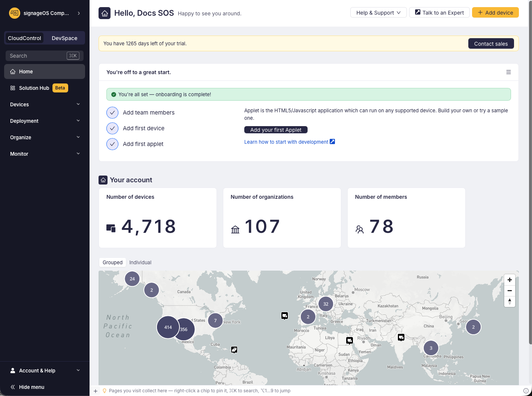Select the Individual map tab

pyautogui.click(x=140, y=262)
